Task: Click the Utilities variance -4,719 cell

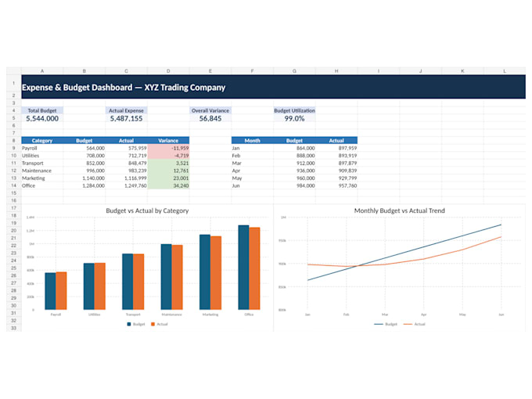Action: pos(168,156)
